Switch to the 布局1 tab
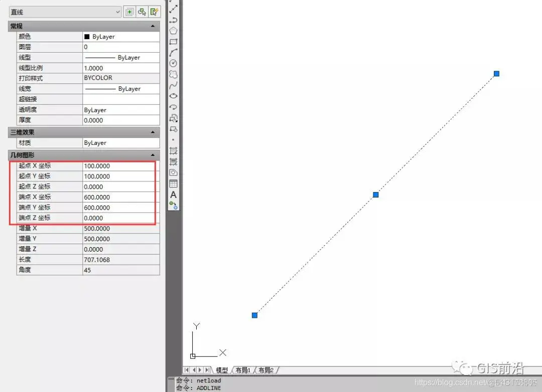542x392 pixels. click(243, 370)
